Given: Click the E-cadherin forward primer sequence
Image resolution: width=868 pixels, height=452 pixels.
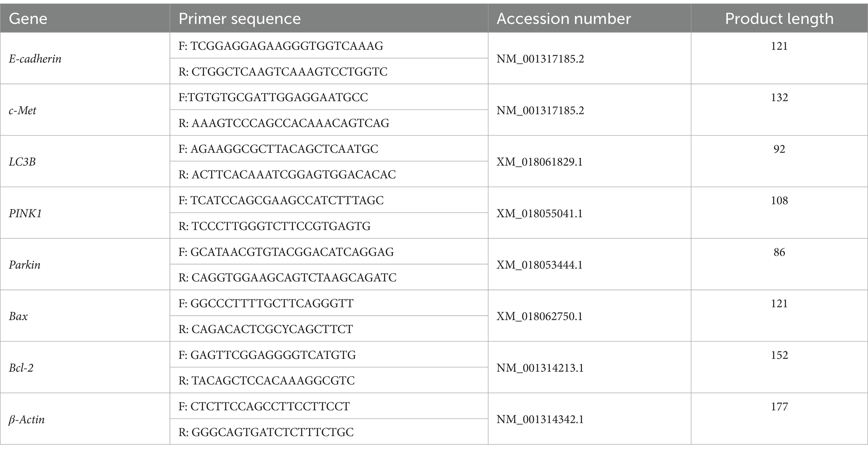Looking at the screenshot, I should (x=281, y=46).
